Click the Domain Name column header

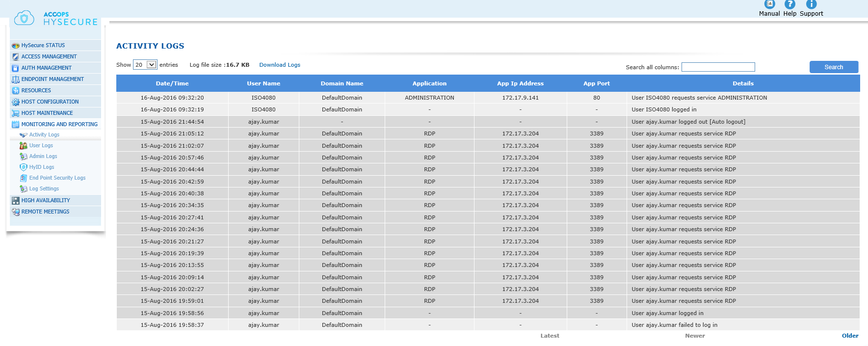(342, 83)
